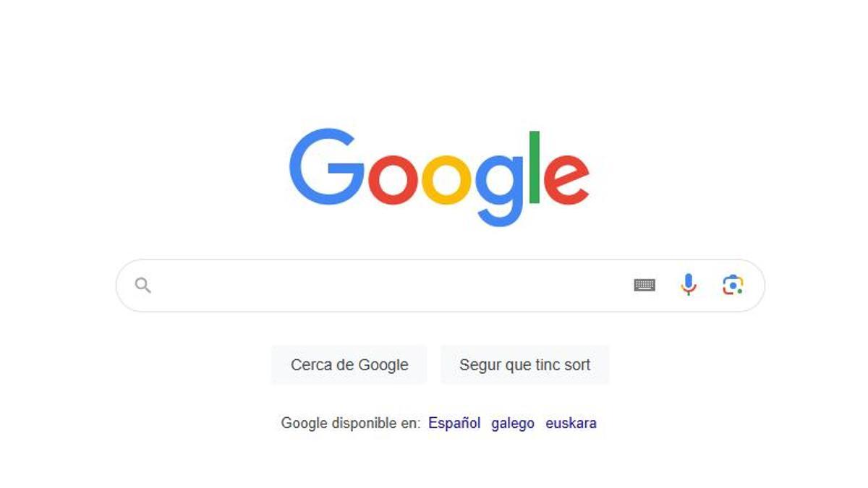The image size is (868, 488).
Task: Click the Google disponible en label
Action: [351, 424]
